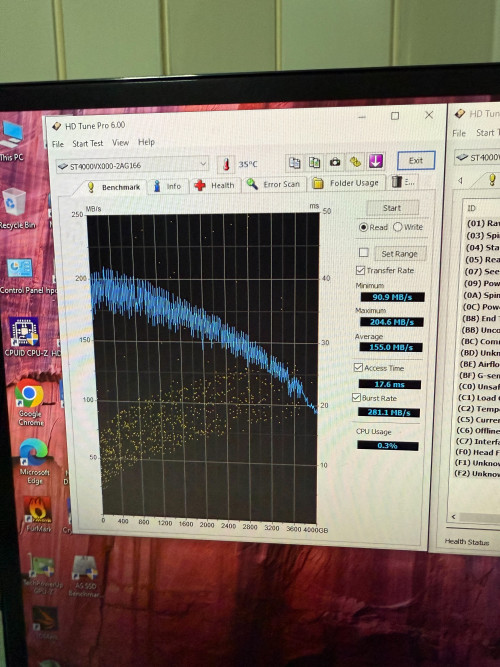500x667 pixels.
Task: Click the copy screenshot to clipboard icon
Action: pos(314,162)
